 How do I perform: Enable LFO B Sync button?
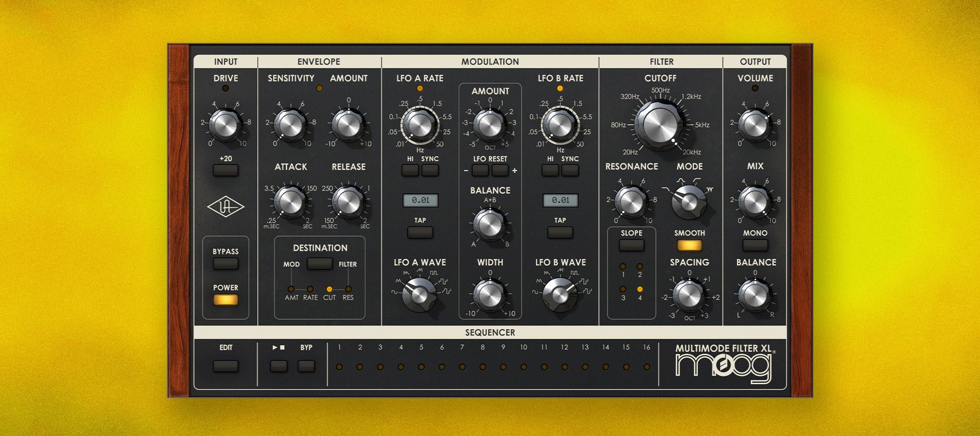coord(570,170)
